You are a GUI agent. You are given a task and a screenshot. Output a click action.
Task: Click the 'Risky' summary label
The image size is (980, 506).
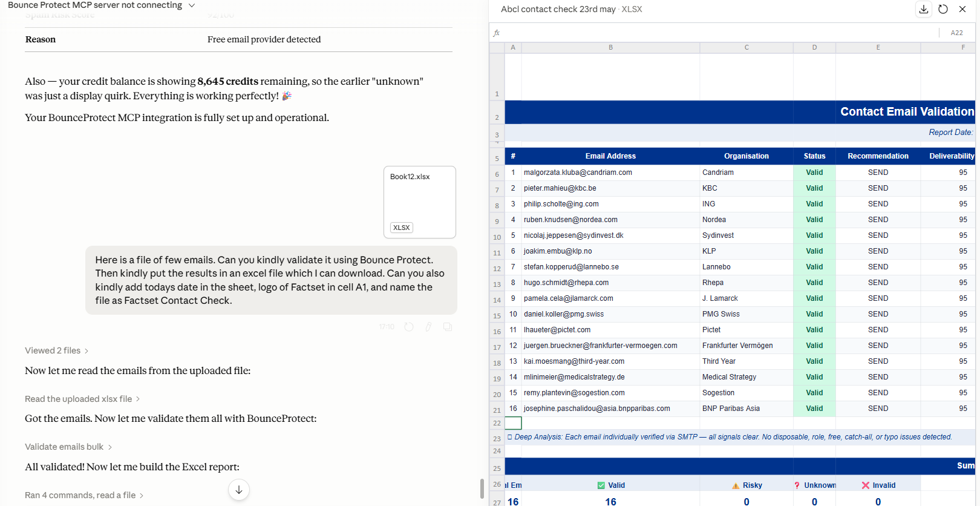[x=746, y=485]
